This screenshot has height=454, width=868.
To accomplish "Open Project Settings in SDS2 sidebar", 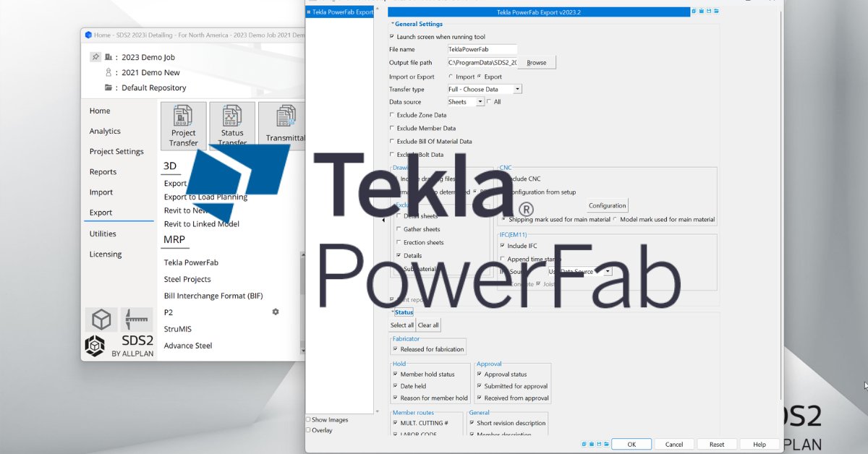I will 116,151.
